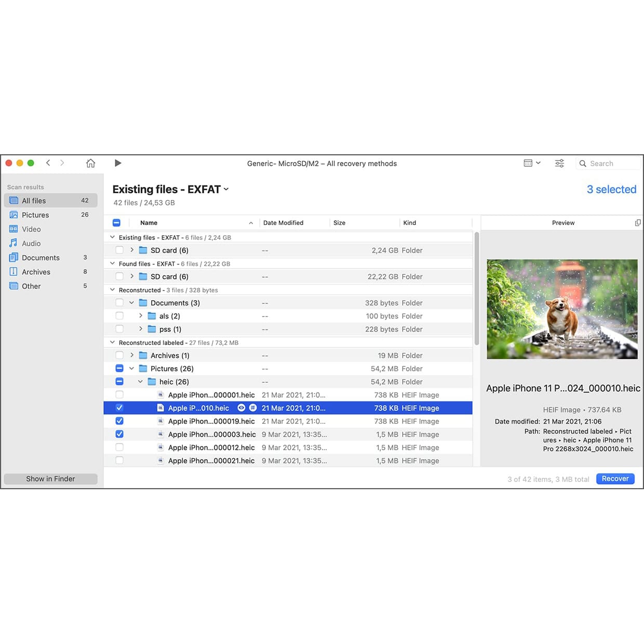Navigate forward with the right chevron

(x=62, y=163)
